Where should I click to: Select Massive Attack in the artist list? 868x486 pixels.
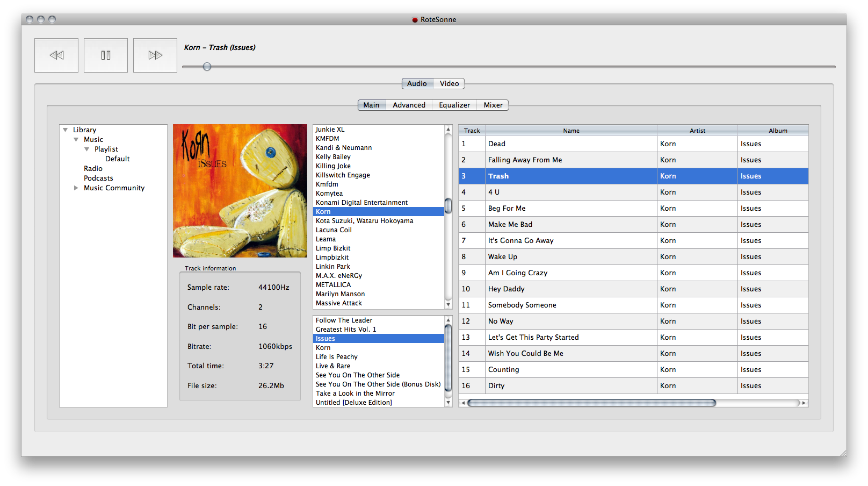point(379,303)
